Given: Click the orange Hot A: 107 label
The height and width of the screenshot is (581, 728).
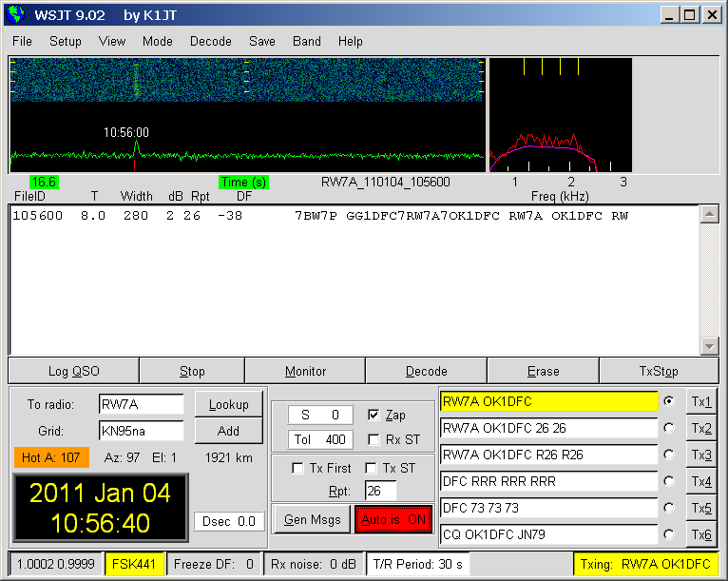Looking at the screenshot, I should (51, 457).
